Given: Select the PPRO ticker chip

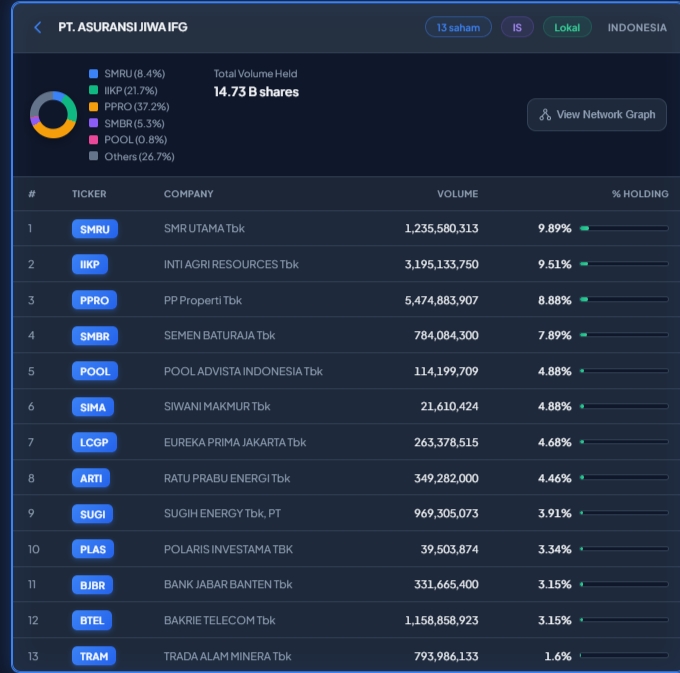Looking at the screenshot, I should pos(94,300).
